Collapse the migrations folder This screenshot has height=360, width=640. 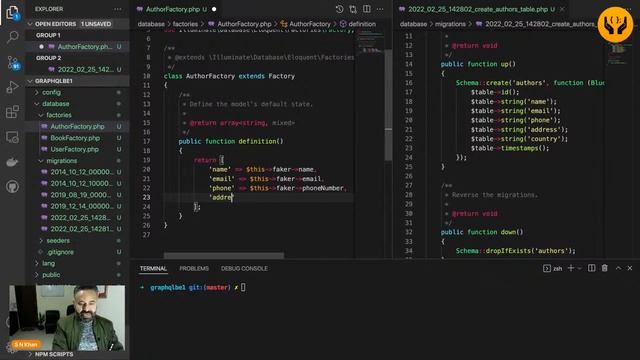(x=61, y=161)
